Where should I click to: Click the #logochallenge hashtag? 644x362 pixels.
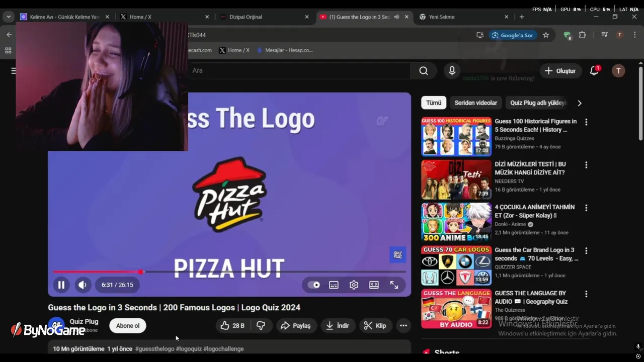tap(223, 349)
